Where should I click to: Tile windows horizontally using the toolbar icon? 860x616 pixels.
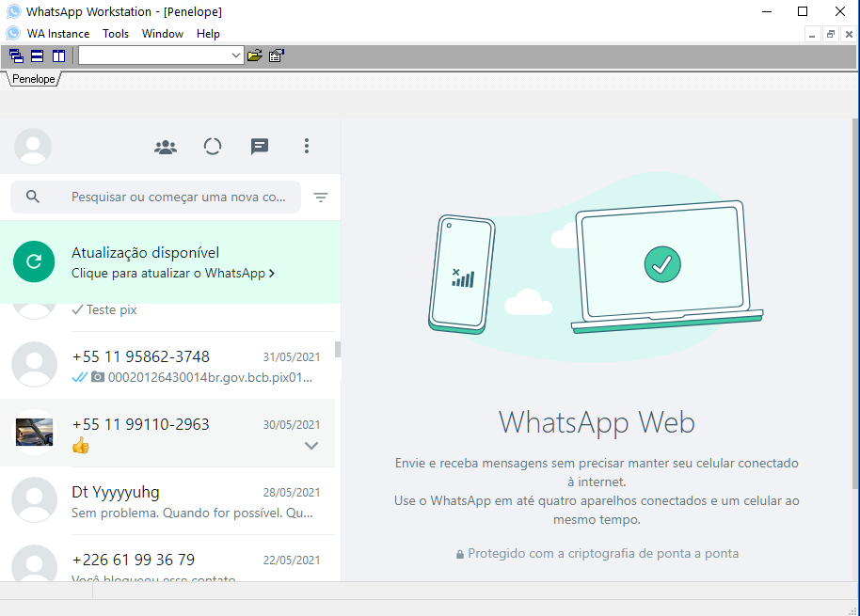[38, 55]
